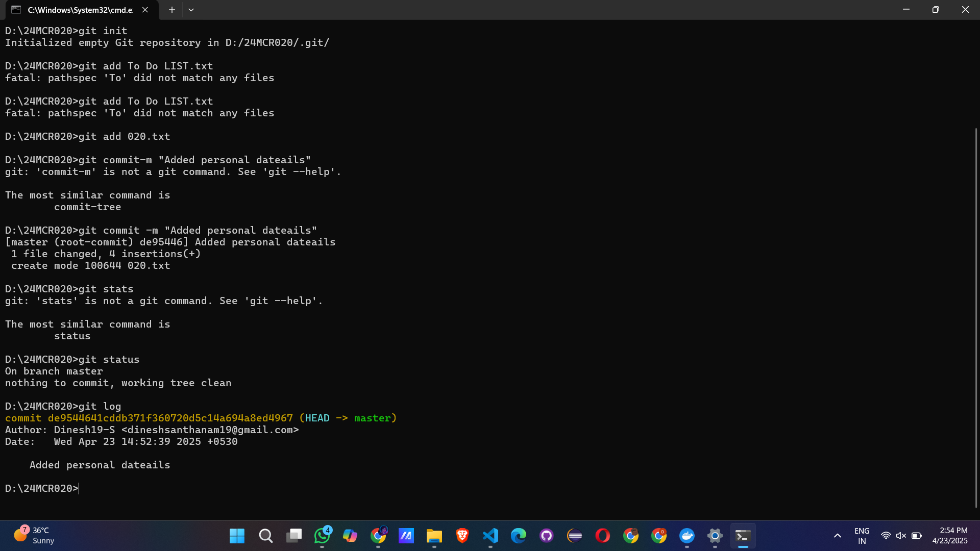Open Docker Desktop from the taskbar
The image size is (980, 551).
[687, 536]
